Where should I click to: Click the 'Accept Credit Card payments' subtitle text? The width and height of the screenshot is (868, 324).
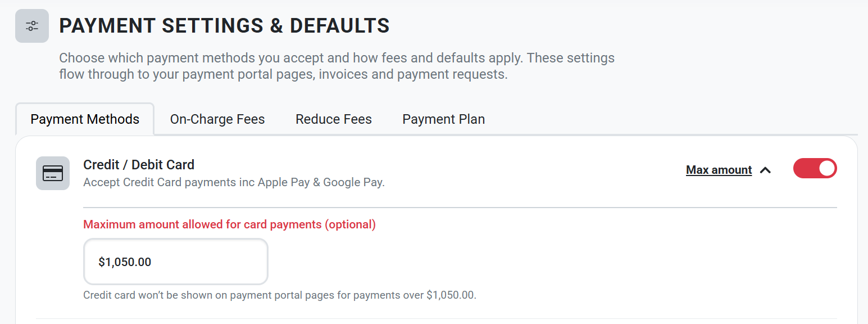[234, 183]
